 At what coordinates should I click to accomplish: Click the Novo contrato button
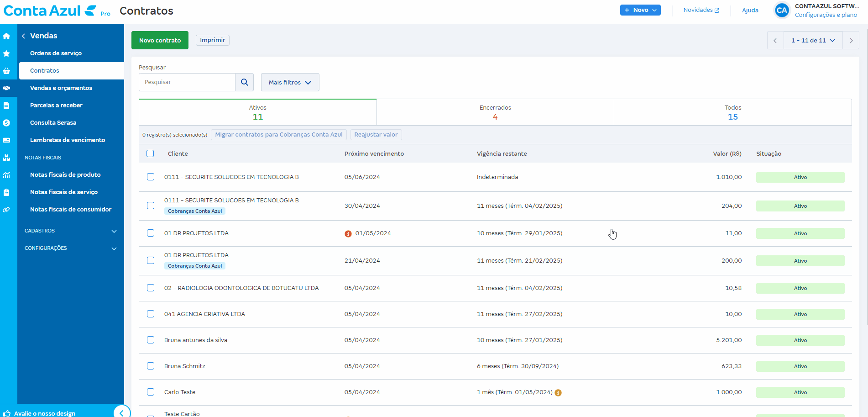160,40
